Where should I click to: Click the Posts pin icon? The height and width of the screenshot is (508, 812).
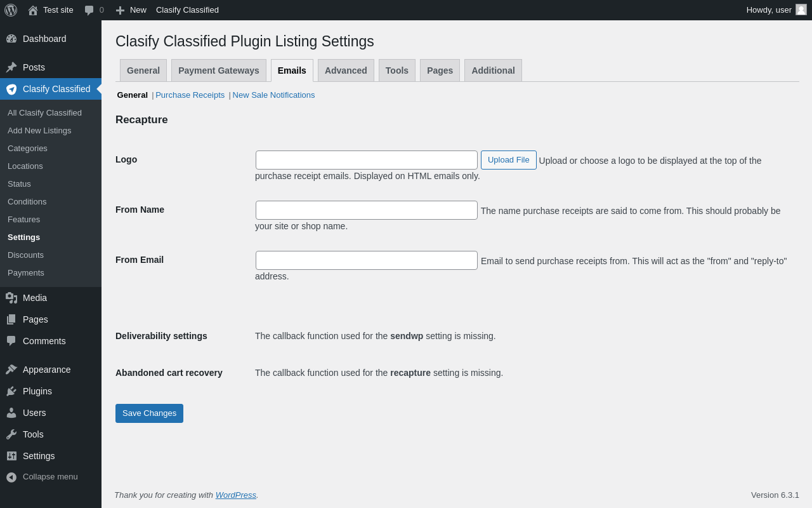(11, 67)
